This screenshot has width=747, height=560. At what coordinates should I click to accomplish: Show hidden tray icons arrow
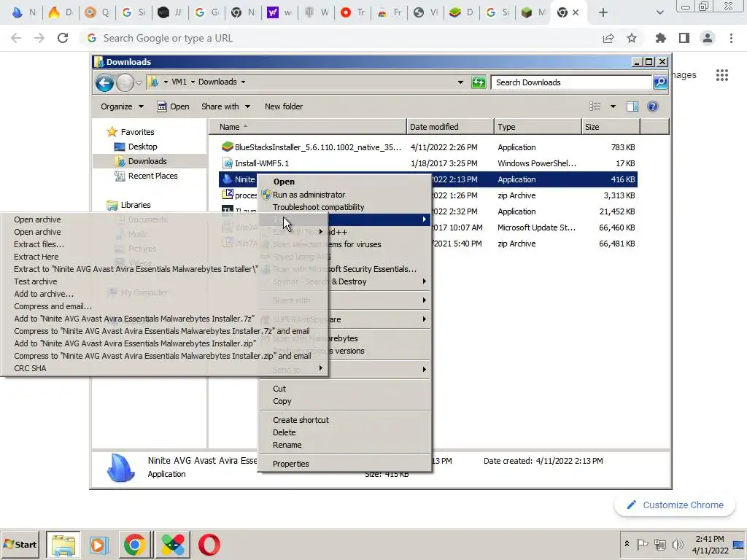click(627, 543)
